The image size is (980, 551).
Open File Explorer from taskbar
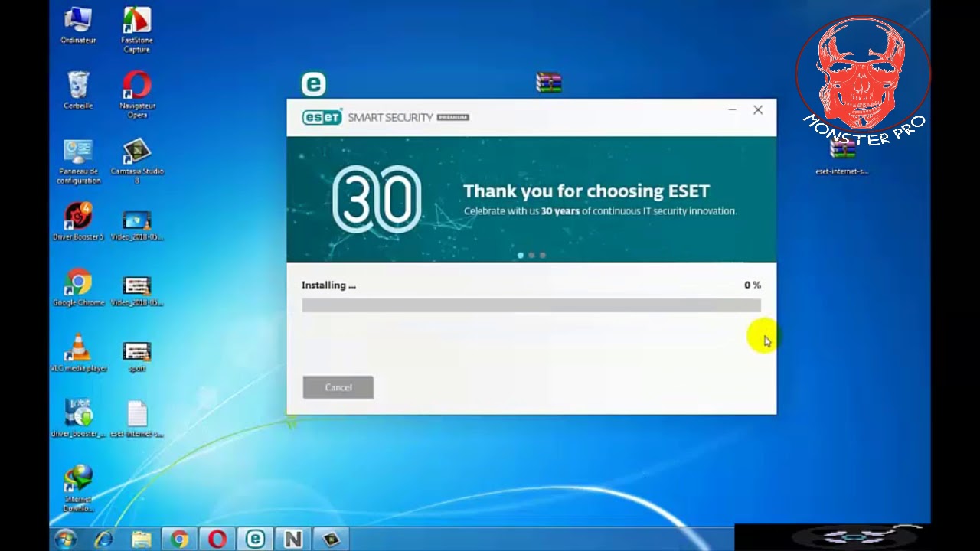(x=142, y=539)
